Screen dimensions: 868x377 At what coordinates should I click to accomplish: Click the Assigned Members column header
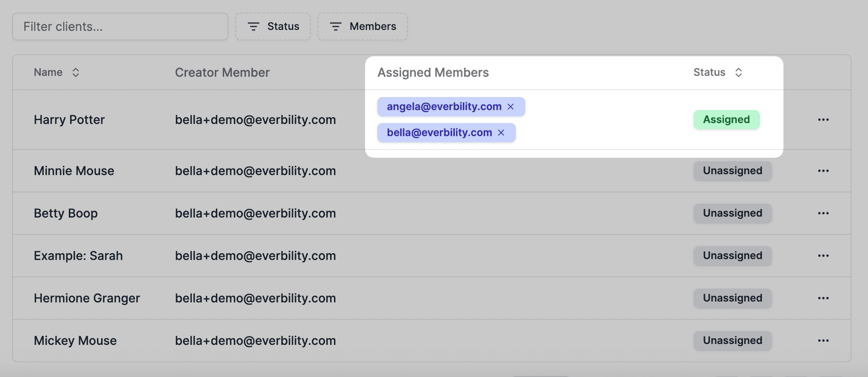pos(433,72)
